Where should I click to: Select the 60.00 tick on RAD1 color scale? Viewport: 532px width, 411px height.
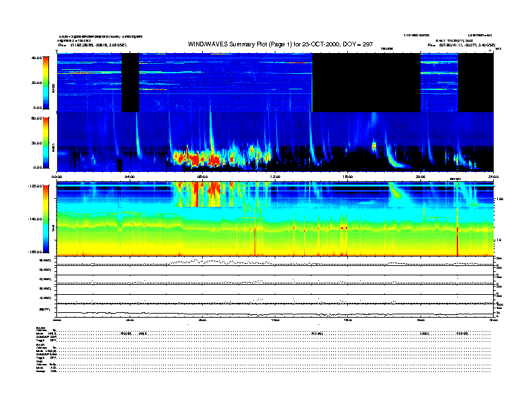click(x=36, y=118)
